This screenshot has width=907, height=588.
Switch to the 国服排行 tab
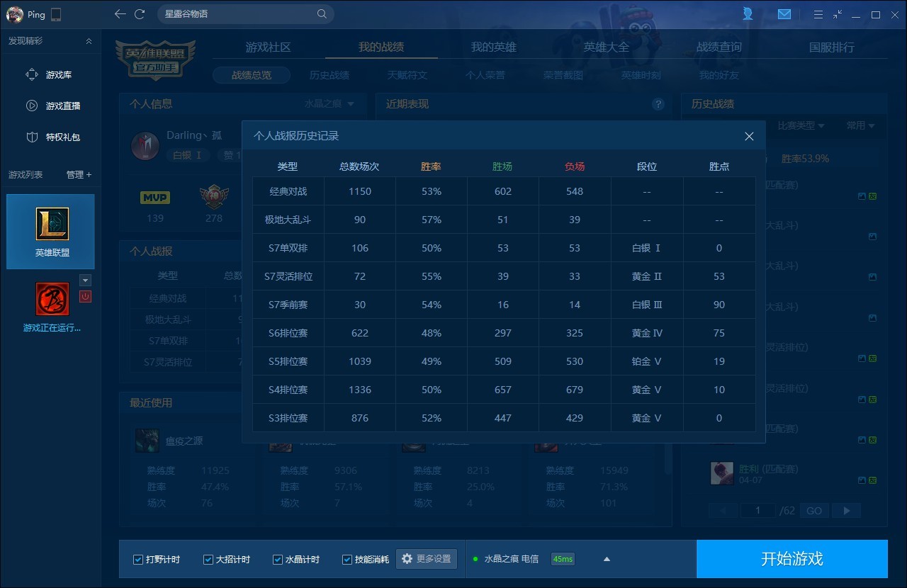[832, 47]
